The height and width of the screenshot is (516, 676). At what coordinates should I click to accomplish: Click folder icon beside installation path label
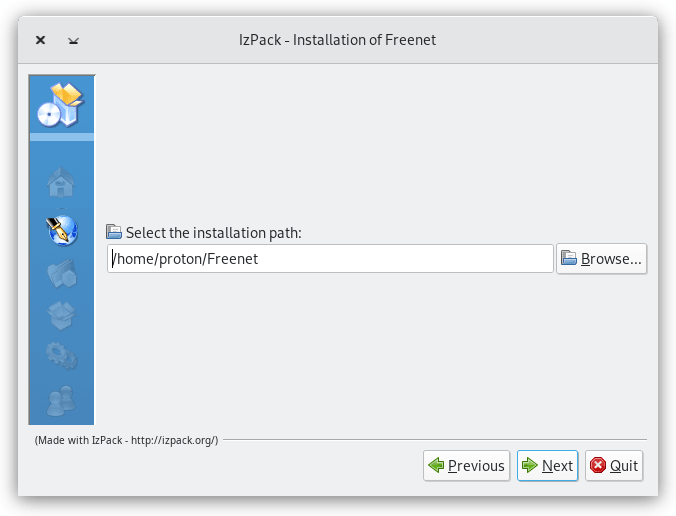[x=114, y=232]
